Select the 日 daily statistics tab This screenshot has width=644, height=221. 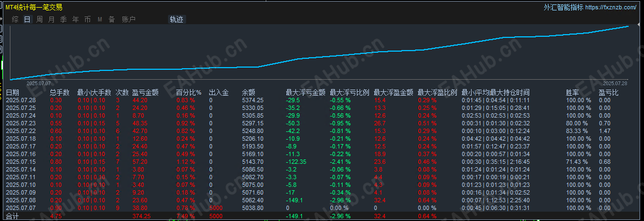coord(27,19)
